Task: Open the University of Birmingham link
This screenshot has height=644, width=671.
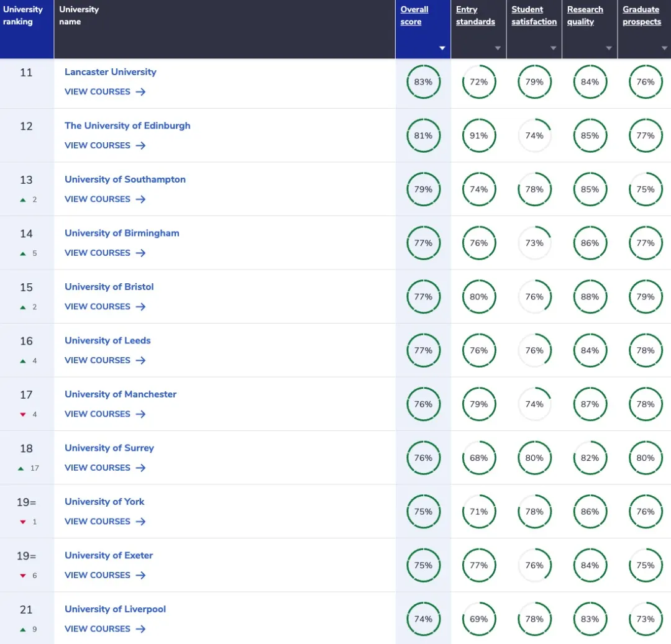Action: click(122, 233)
